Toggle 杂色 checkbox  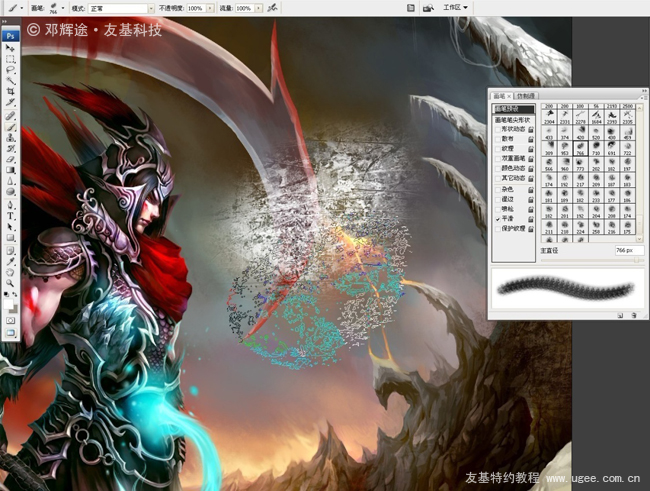498,190
